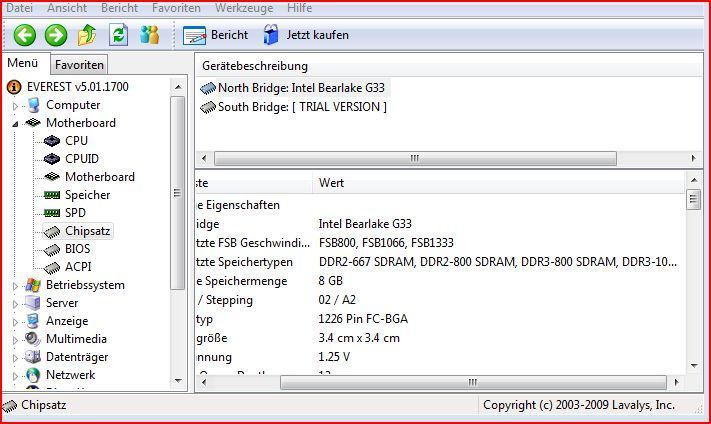The image size is (711, 424).
Task: Click the 1.25 V value
Action: point(334,357)
